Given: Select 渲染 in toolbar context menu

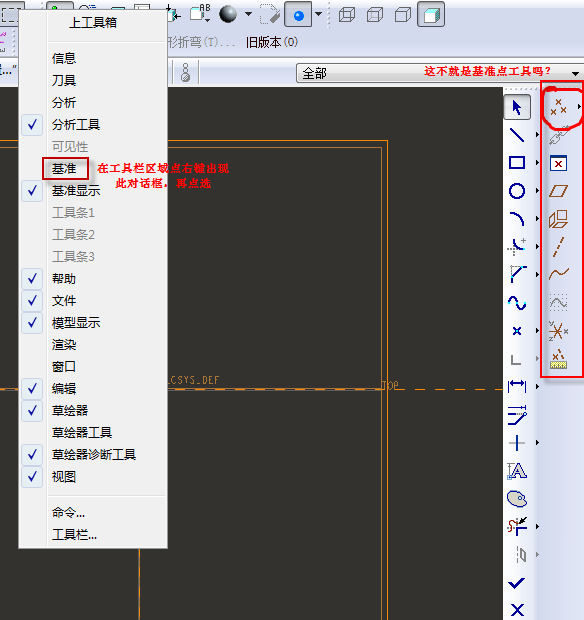Looking at the screenshot, I should point(64,345).
